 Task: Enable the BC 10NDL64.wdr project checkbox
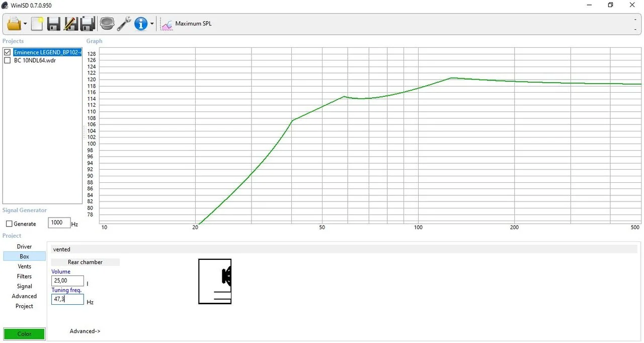coord(7,60)
